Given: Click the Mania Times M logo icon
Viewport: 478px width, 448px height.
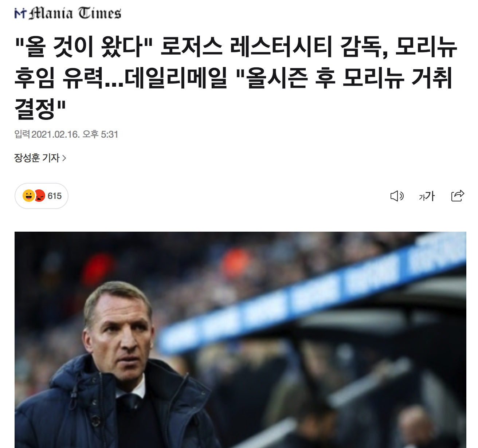Looking at the screenshot, I should (20, 14).
